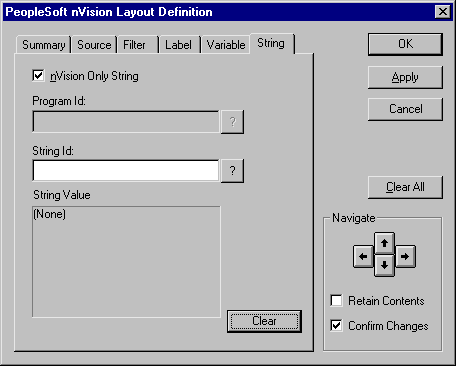Navigate left with the left arrow button
Image resolution: width=456 pixels, height=366 pixels.
[363, 256]
